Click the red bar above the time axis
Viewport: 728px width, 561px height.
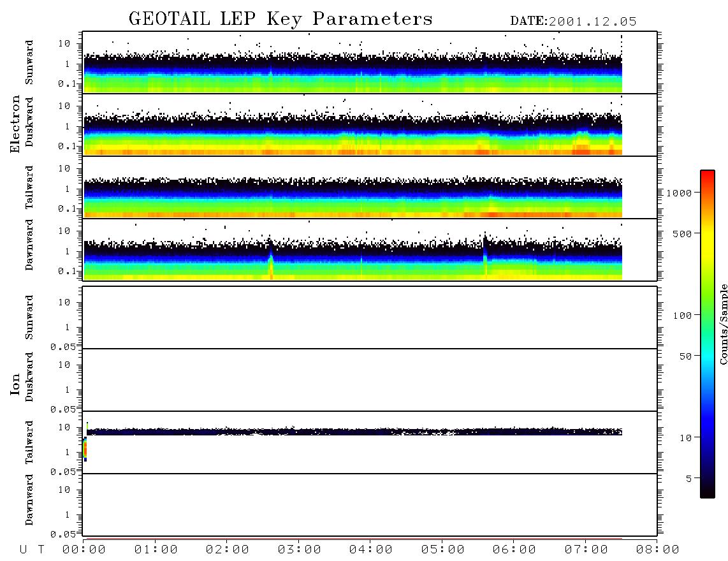coord(354,538)
